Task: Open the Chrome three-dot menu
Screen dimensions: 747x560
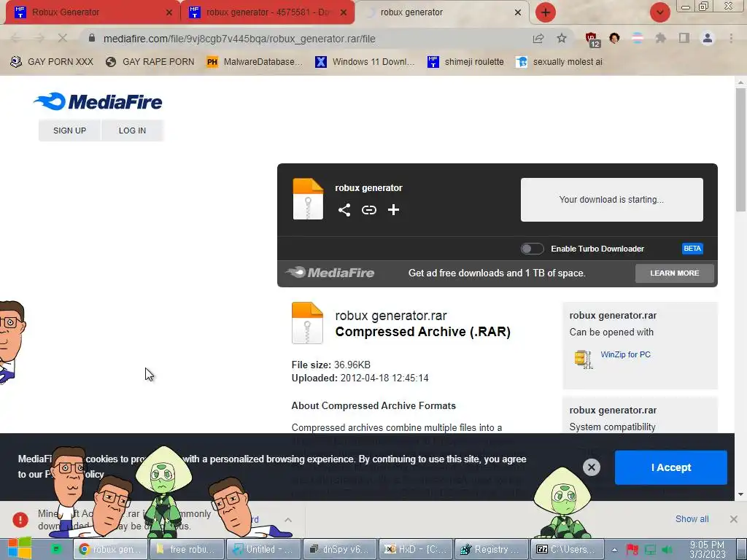Action: point(731,38)
